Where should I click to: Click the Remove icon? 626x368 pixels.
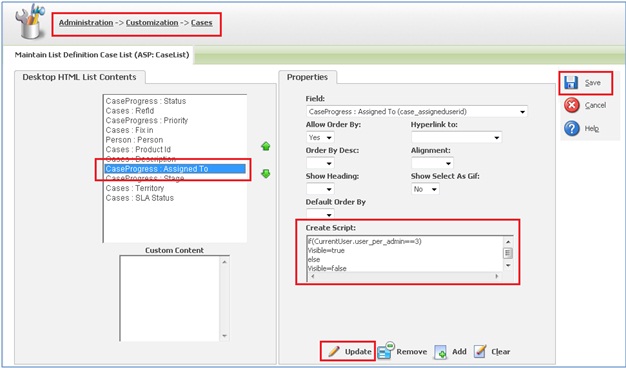(x=386, y=351)
